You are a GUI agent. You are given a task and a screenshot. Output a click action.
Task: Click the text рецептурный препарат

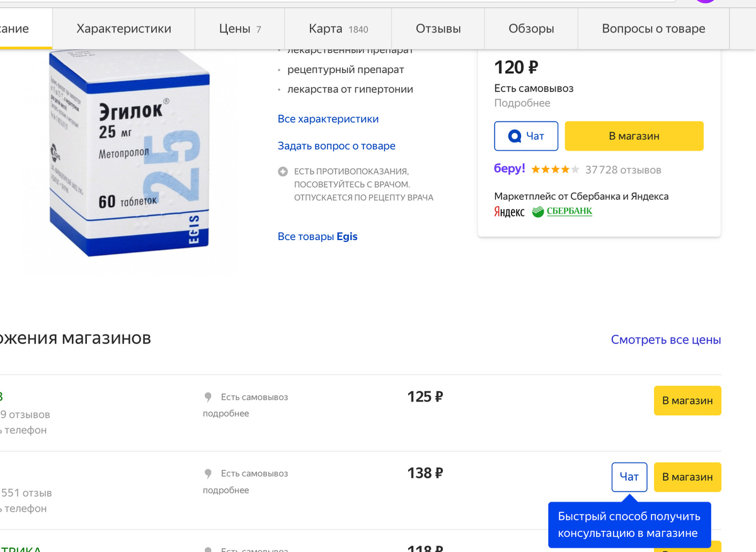[x=346, y=69]
